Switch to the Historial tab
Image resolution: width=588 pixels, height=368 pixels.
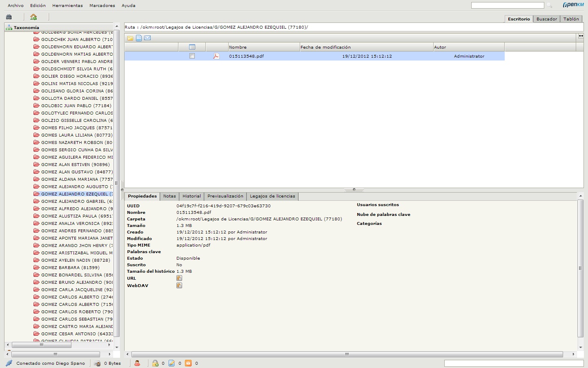(192, 196)
